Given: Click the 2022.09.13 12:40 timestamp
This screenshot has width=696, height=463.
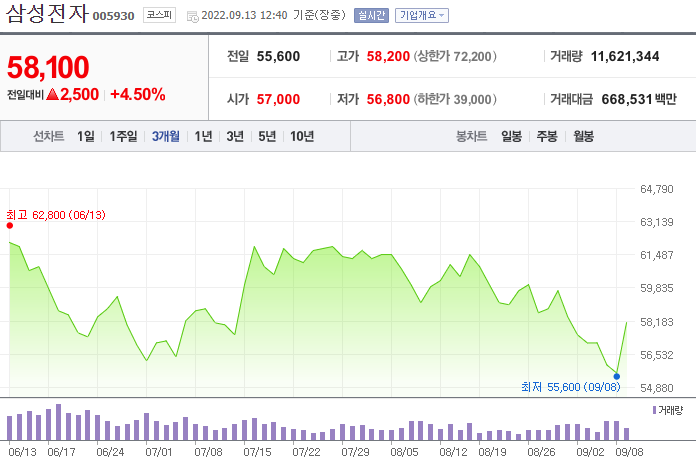Looking at the screenshot, I should tap(245, 15).
